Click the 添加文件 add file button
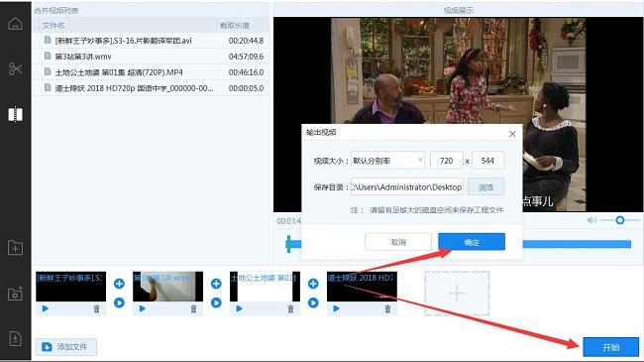The width and height of the screenshot is (644, 362). pos(66,347)
